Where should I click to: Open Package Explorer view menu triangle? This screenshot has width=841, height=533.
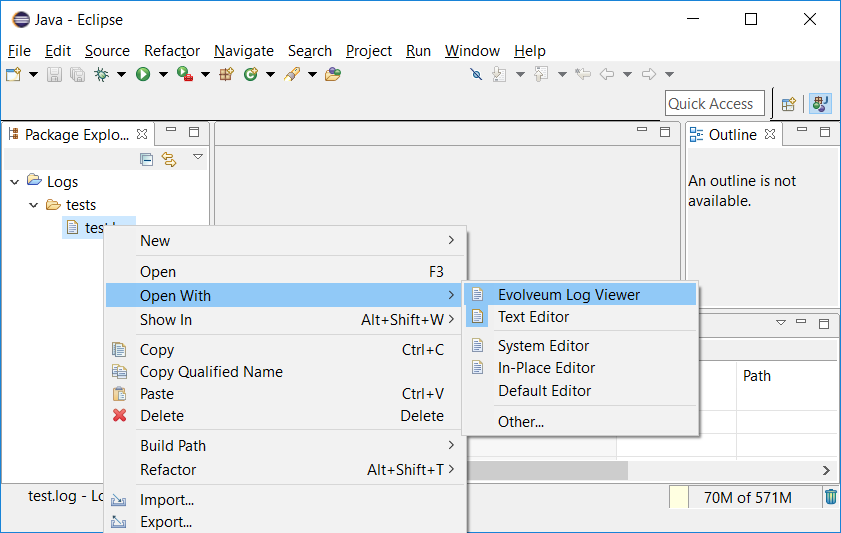tap(197, 157)
